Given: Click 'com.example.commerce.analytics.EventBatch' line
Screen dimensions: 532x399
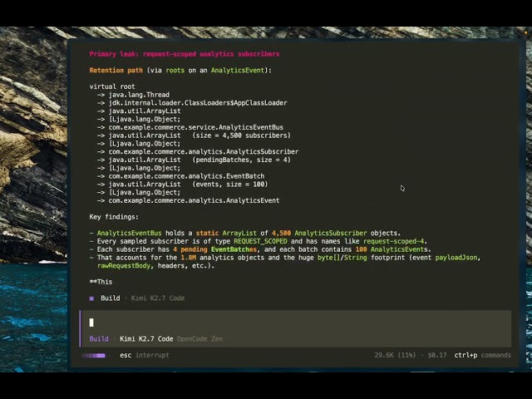Looking at the screenshot, I should pyautogui.click(x=186, y=176).
